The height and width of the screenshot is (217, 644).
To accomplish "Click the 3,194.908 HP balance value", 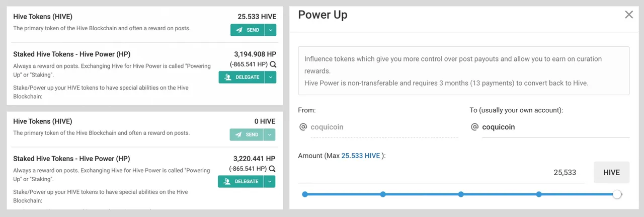I will [x=255, y=54].
